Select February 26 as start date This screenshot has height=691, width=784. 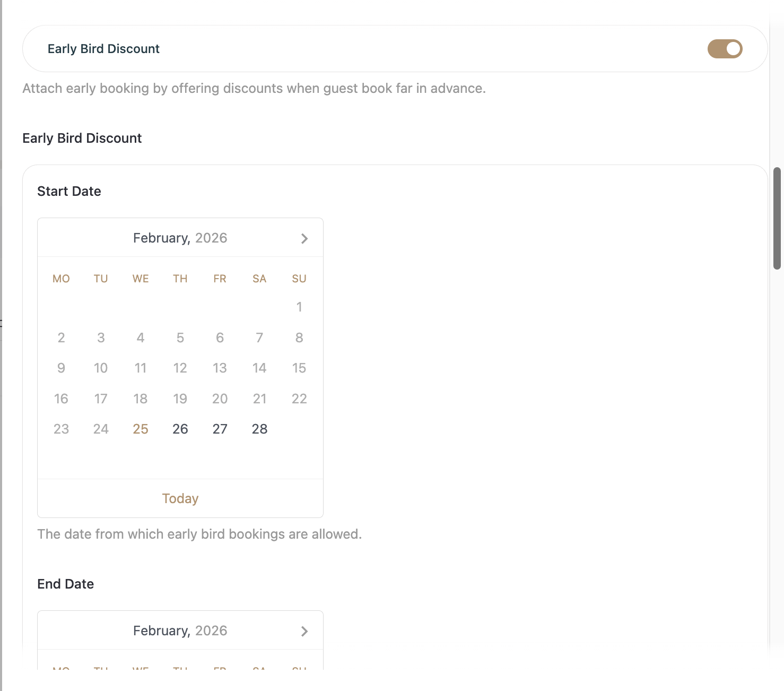pos(180,429)
